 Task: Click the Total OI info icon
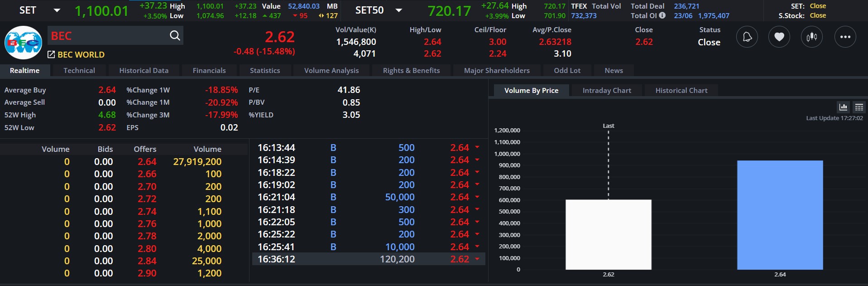click(662, 15)
